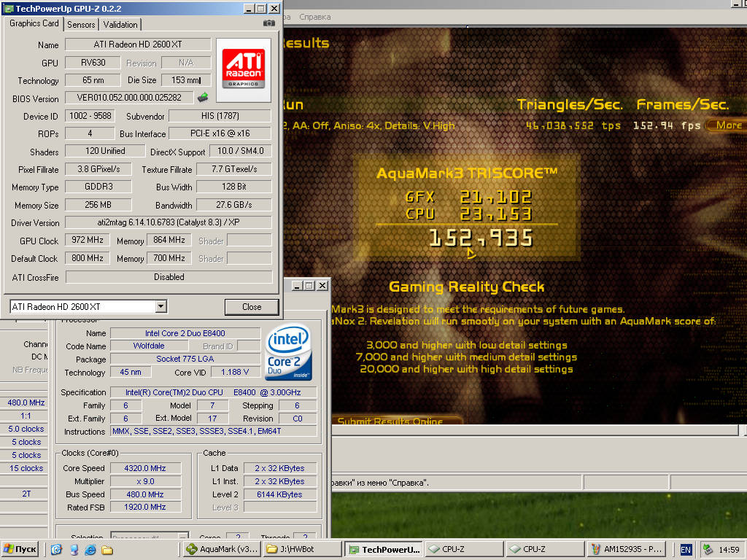The image size is (747, 560).
Task: Click CPU-Z Core VID 1.188 V value
Action: coord(235,372)
